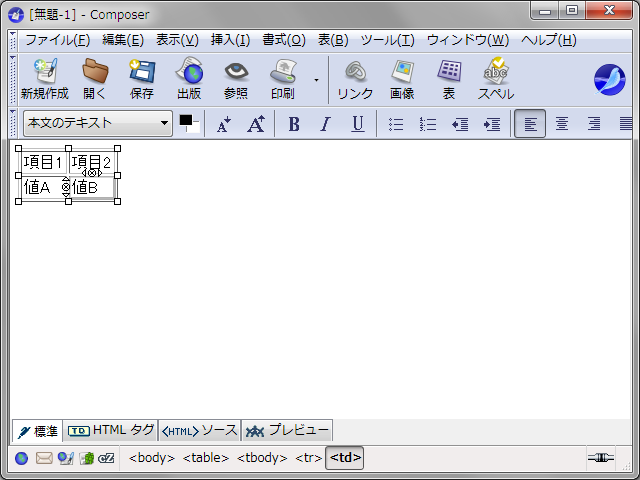Switch to the ソース view tab
Screen dimensions: 640x480
[200, 431]
